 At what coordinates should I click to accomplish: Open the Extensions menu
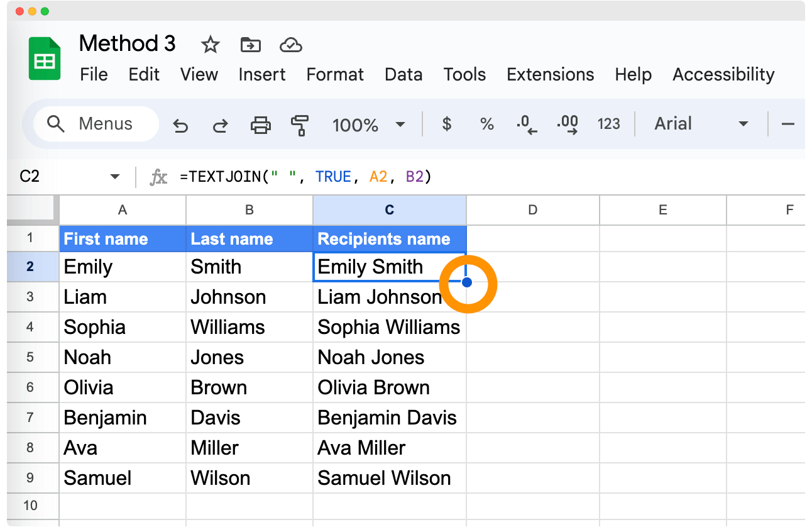coord(550,74)
